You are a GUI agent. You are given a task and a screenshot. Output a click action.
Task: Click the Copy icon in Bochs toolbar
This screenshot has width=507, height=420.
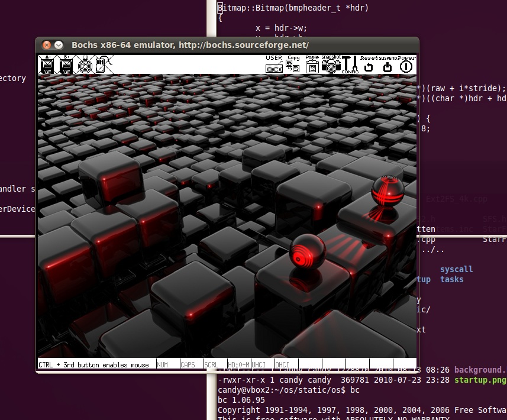[293, 64]
